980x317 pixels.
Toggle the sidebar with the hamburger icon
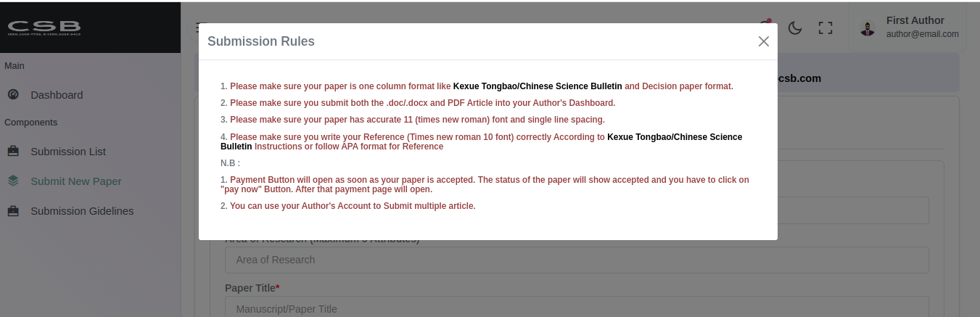[197, 28]
